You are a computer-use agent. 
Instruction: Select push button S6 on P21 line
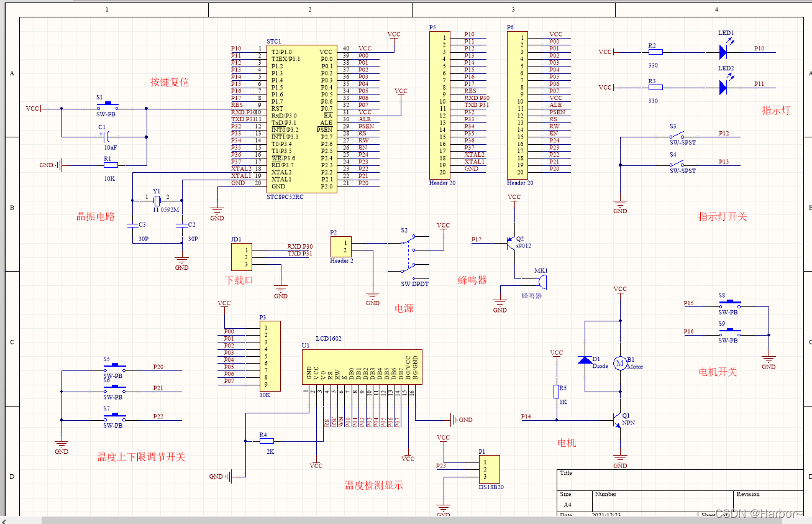(114, 389)
